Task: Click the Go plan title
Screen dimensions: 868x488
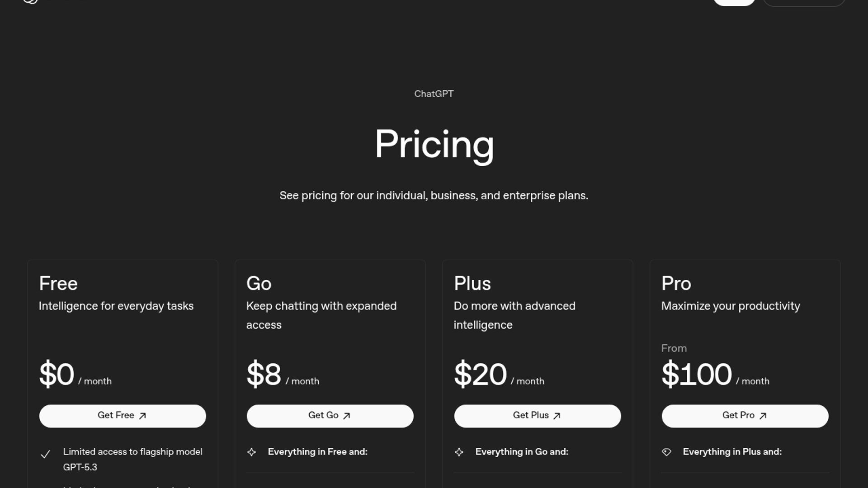Action: (x=259, y=284)
